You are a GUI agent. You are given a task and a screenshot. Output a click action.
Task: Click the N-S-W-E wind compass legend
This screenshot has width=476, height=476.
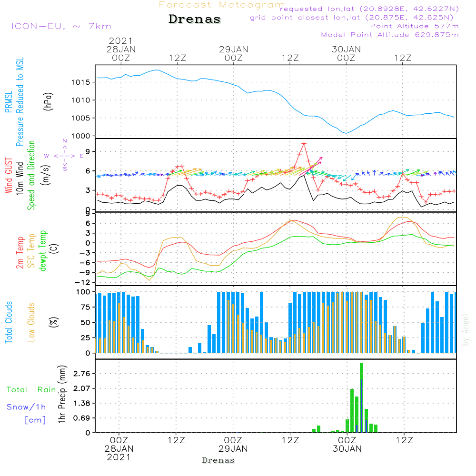pyautogui.click(x=65, y=156)
